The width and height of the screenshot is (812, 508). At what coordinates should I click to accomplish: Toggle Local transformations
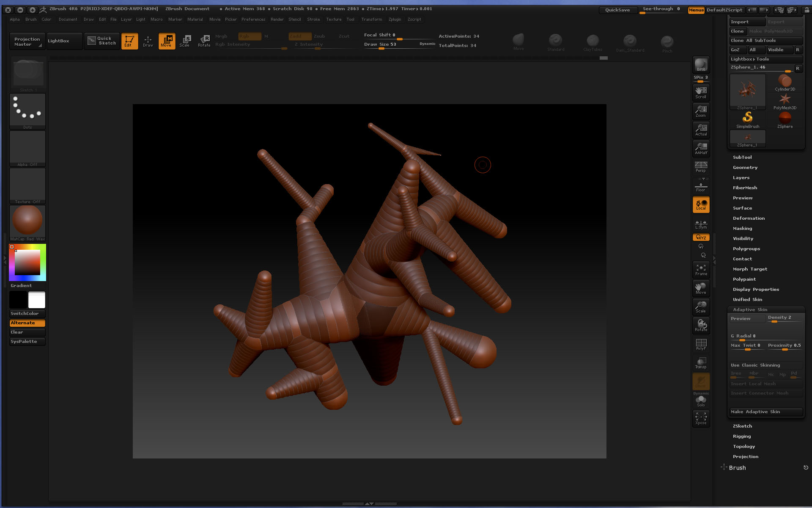pyautogui.click(x=701, y=204)
